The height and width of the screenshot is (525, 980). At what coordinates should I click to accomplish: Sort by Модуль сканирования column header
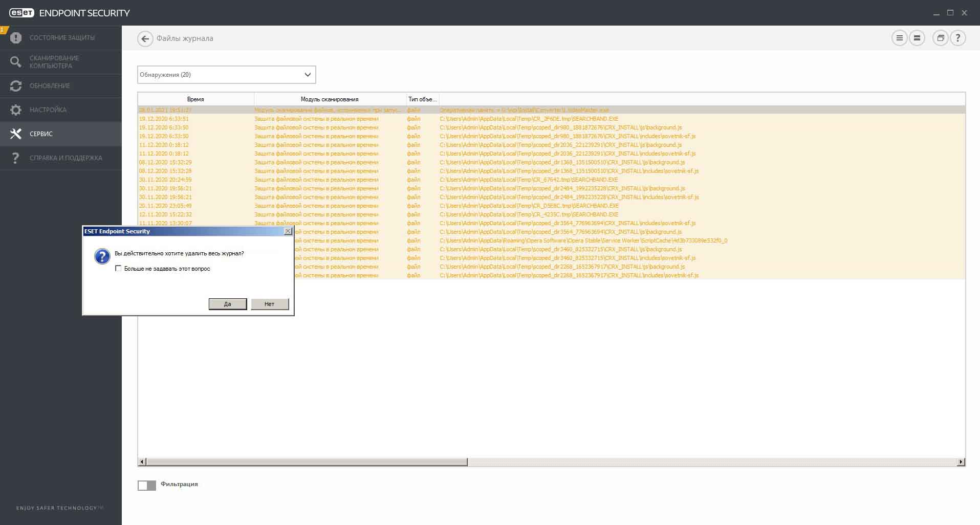click(330, 99)
